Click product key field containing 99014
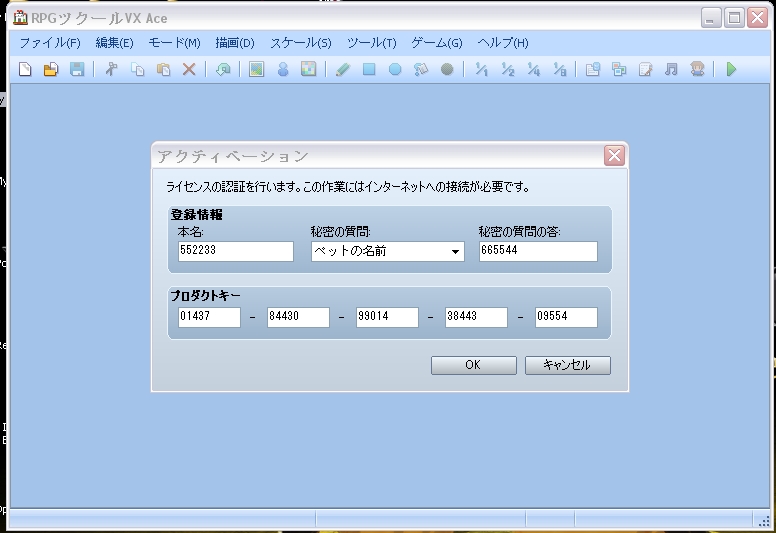This screenshot has width=776, height=533. (x=388, y=317)
